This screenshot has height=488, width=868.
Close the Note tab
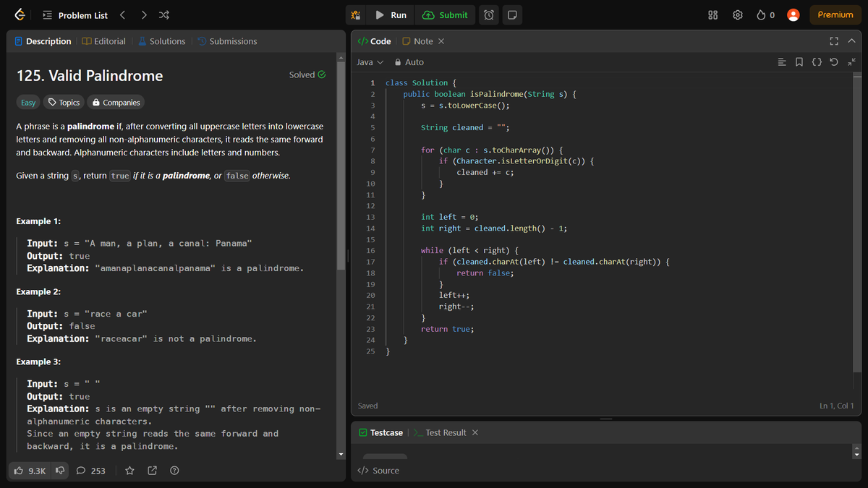(441, 41)
